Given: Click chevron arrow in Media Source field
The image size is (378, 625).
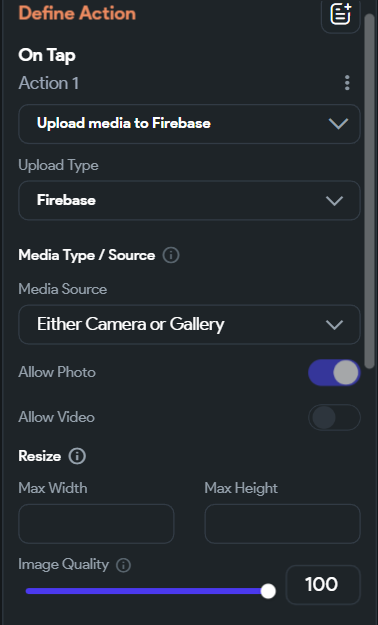Looking at the screenshot, I should tap(334, 325).
